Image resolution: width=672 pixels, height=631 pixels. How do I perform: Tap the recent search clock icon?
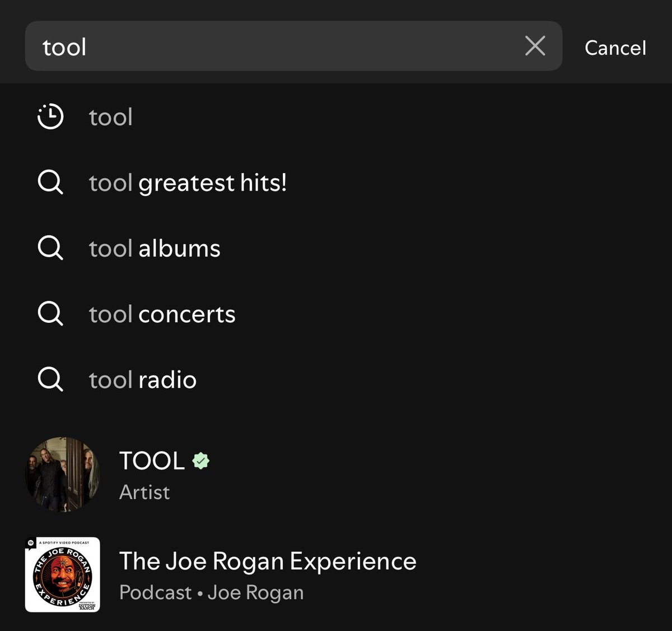point(50,117)
